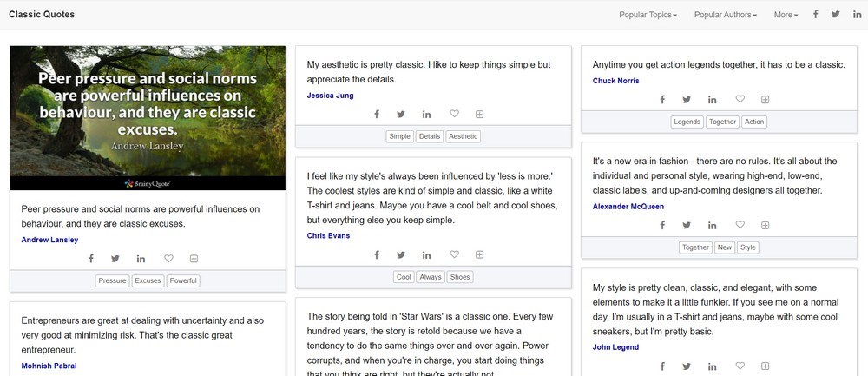Open Andrew Lansley author page
The width and height of the screenshot is (868, 376).
tap(49, 240)
